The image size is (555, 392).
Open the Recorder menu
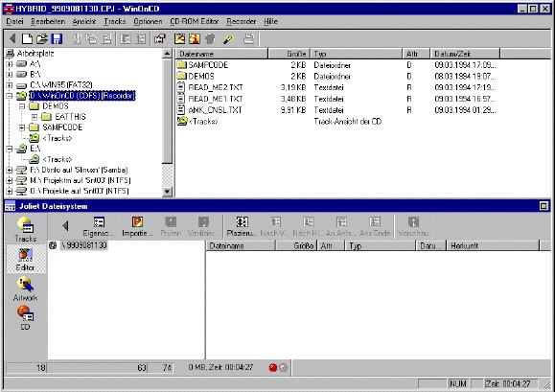241,22
